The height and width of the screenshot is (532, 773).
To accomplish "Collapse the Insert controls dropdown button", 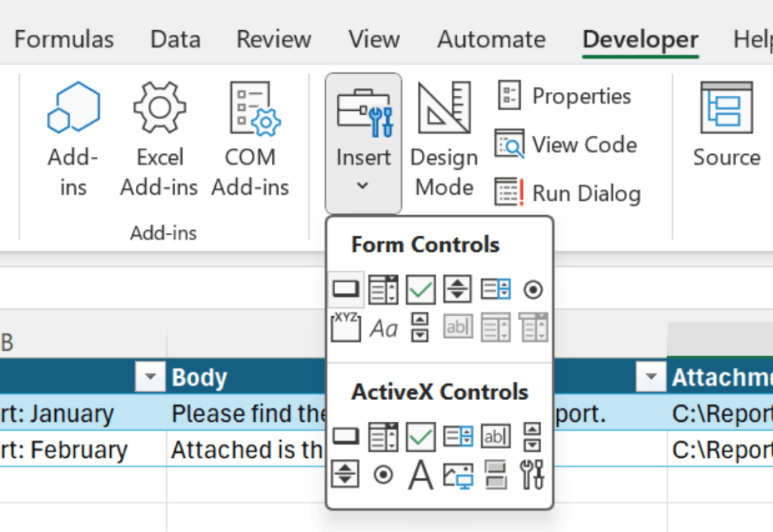I will [363, 143].
